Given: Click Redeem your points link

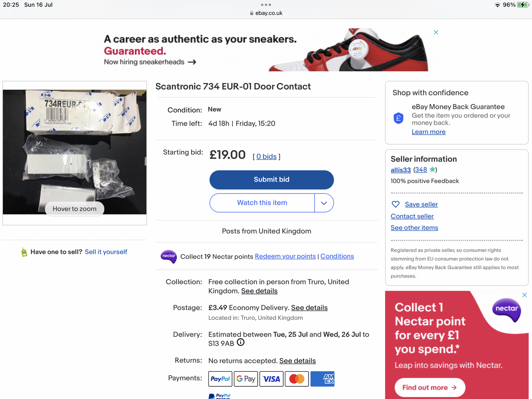Looking at the screenshot, I should click(285, 256).
